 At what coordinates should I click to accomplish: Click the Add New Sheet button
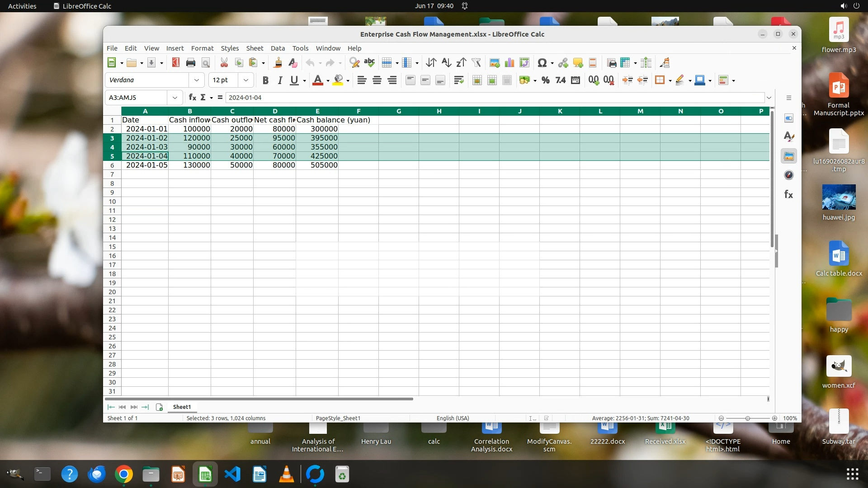(x=159, y=407)
